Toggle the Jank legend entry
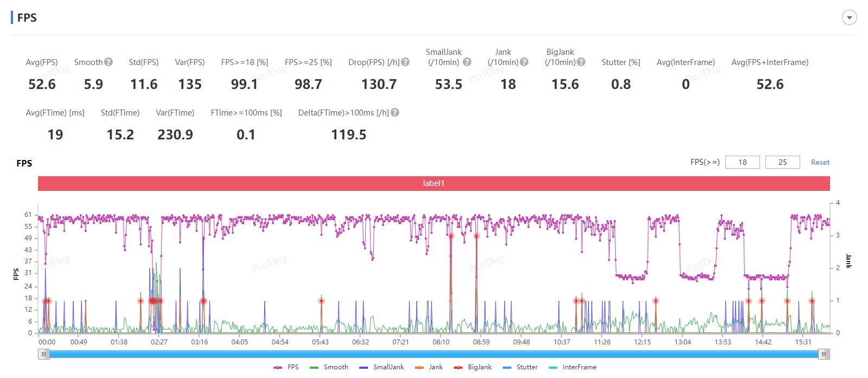 click(429, 367)
